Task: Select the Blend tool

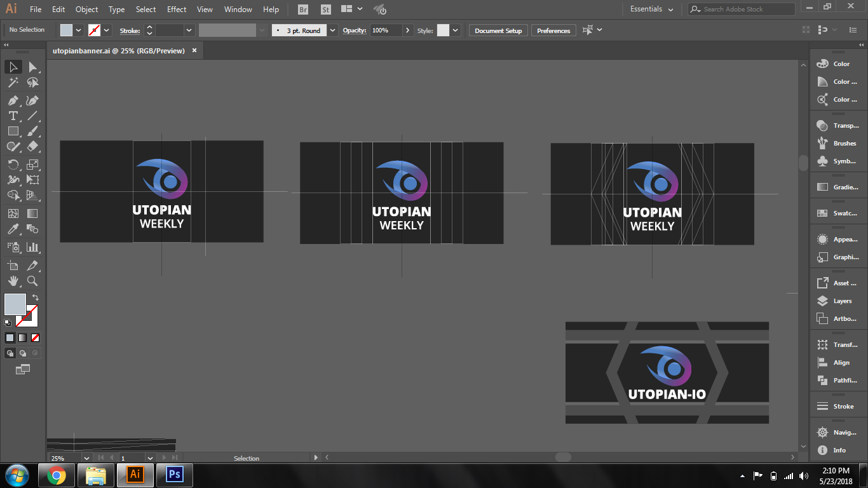Action: [x=33, y=229]
